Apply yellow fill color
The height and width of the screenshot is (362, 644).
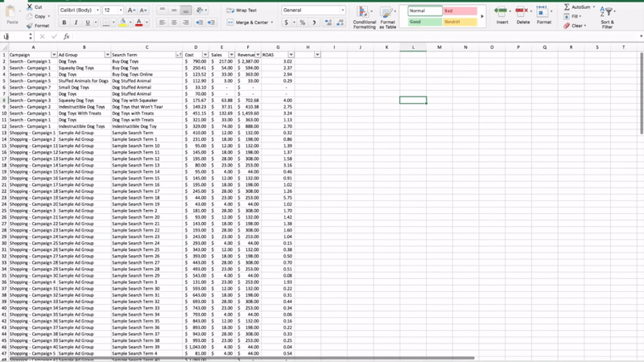[122, 23]
